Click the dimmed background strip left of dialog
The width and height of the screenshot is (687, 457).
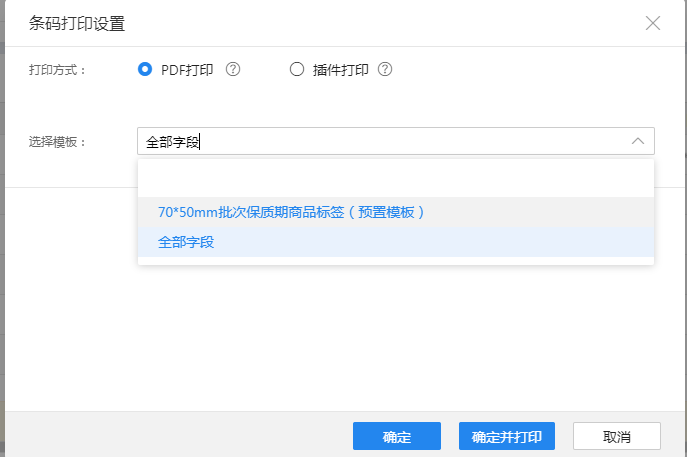2,250
